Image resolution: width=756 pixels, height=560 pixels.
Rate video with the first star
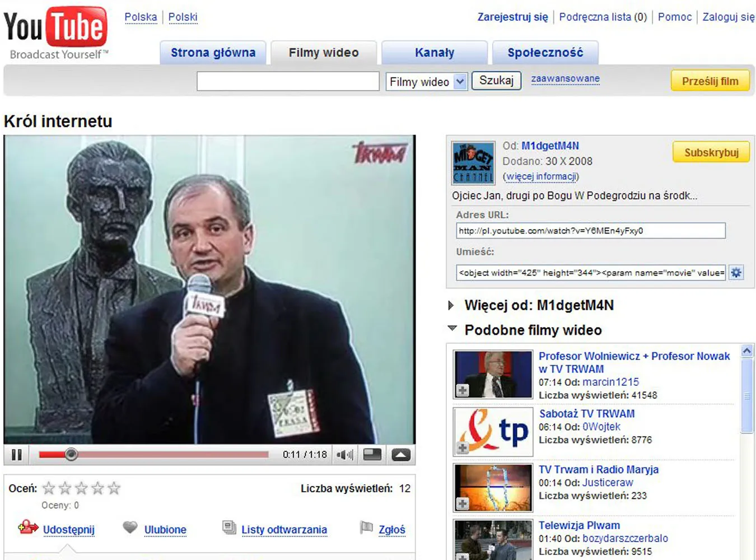(49, 488)
